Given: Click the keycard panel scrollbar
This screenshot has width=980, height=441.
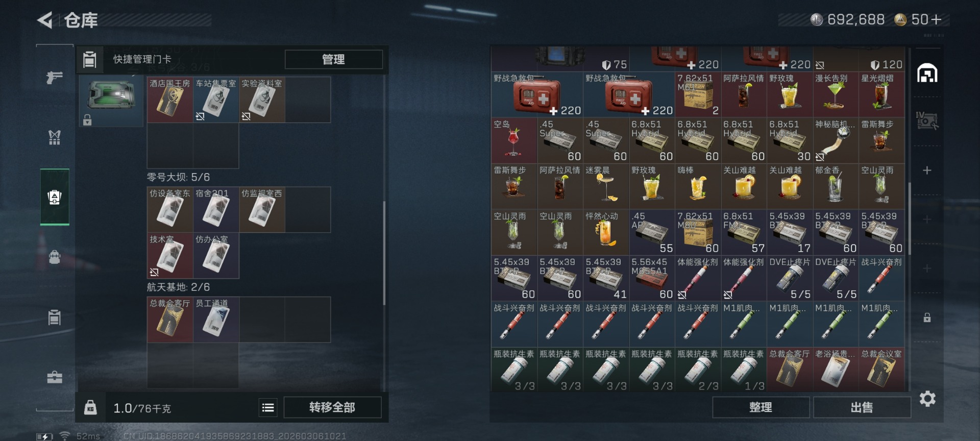Looking at the screenshot, I should point(384,253).
